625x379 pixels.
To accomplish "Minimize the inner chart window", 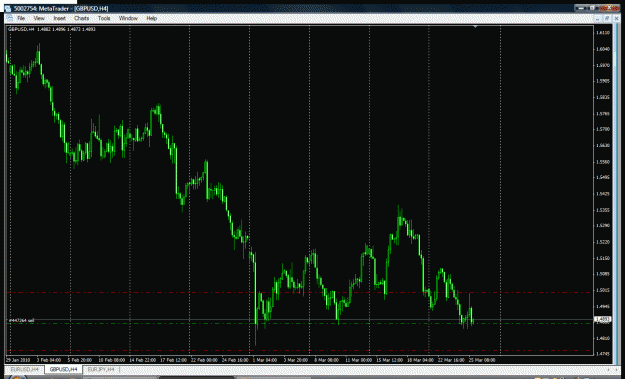I will [x=598, y=18].
